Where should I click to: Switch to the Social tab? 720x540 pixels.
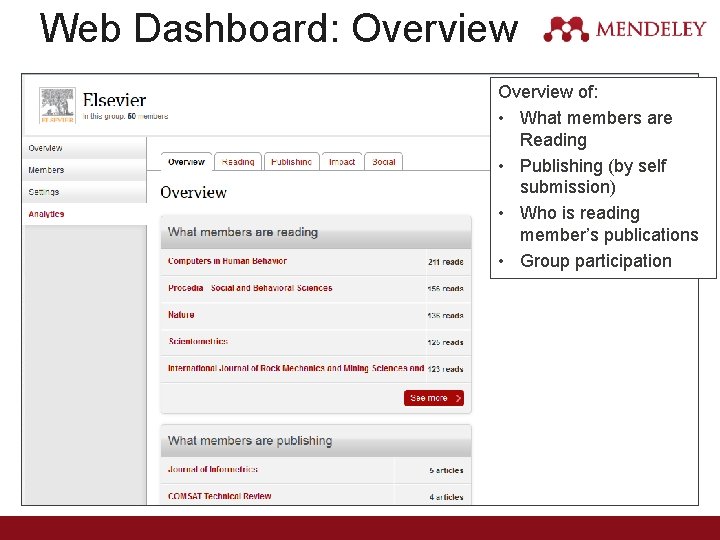pos(383,162)
